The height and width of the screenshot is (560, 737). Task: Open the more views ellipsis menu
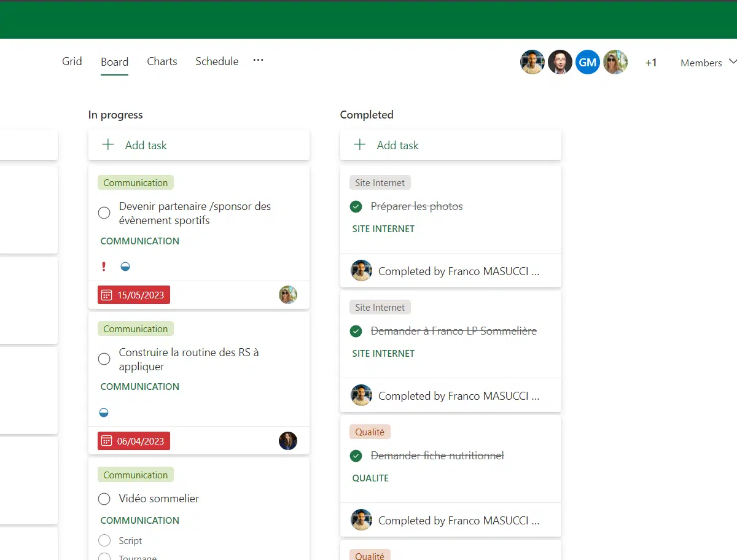coord(258,60)
